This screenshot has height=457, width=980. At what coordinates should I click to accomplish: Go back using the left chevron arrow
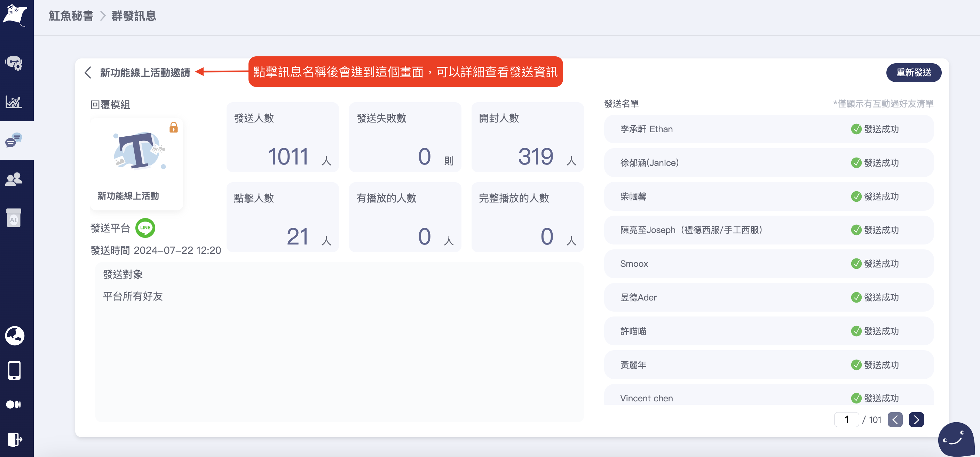pyautogui.click(x=88, y=73)
